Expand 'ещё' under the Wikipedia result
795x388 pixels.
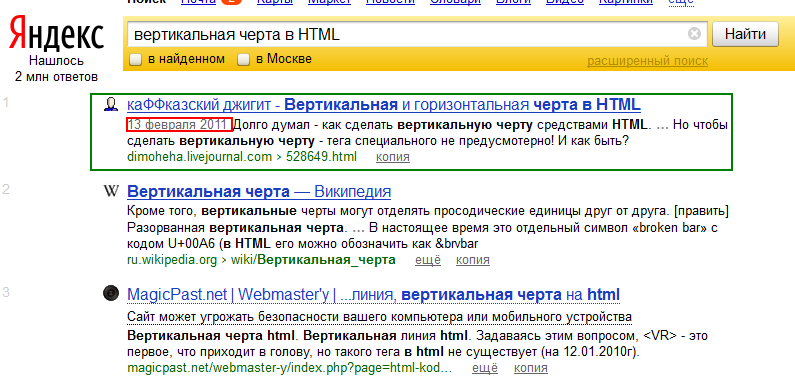(x=428, y=260)
